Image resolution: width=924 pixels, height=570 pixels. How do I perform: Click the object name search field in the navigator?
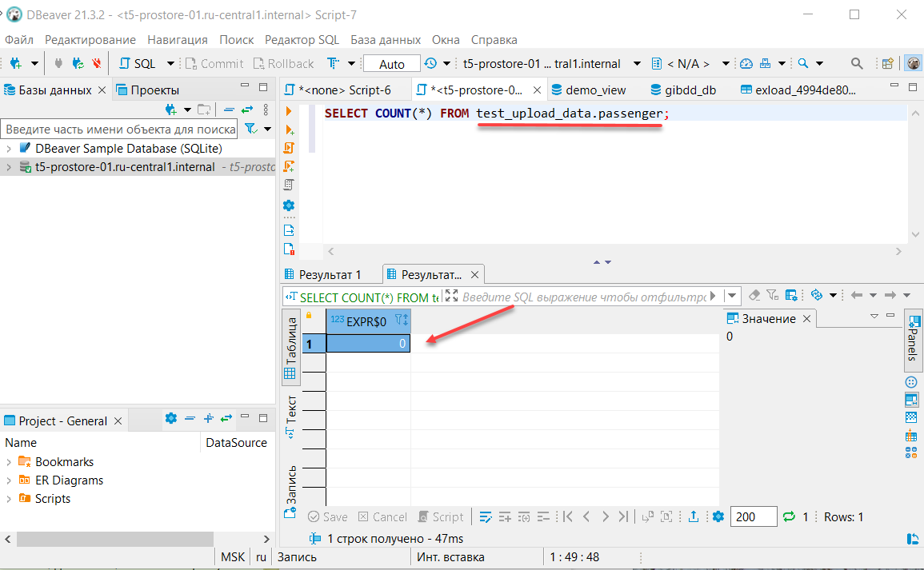(118, 130)
